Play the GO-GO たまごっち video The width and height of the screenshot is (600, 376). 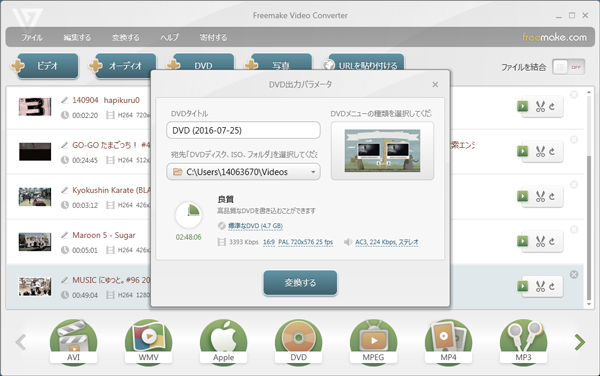(522, 151)
